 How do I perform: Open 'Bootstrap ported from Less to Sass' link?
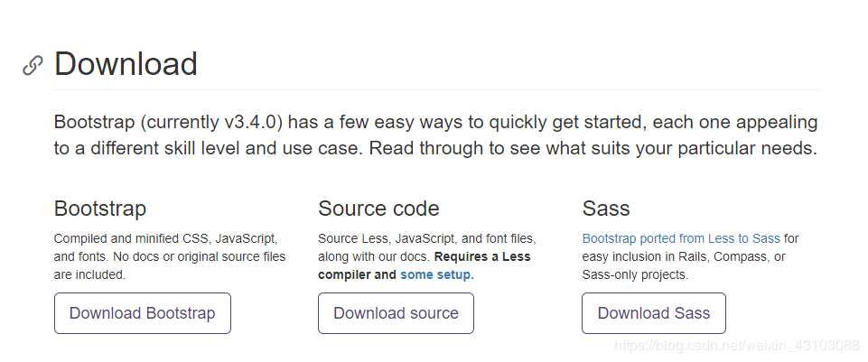point(681,238)
